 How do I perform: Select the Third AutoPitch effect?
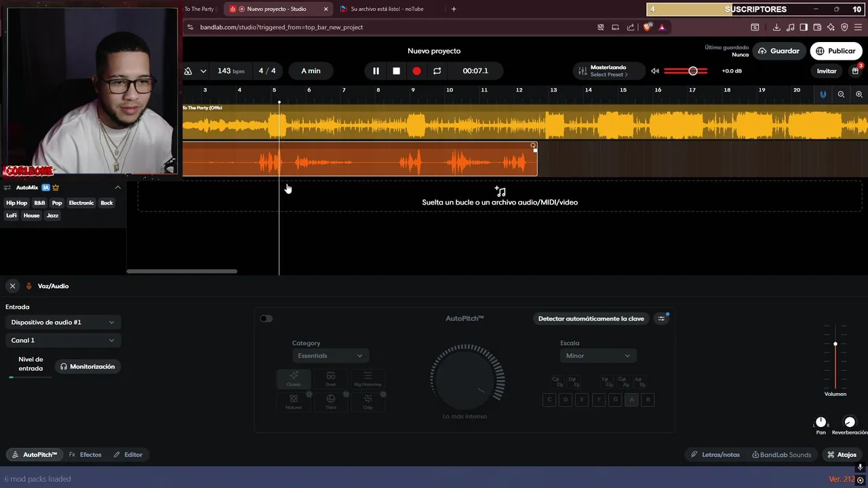[x=331, y=402]
